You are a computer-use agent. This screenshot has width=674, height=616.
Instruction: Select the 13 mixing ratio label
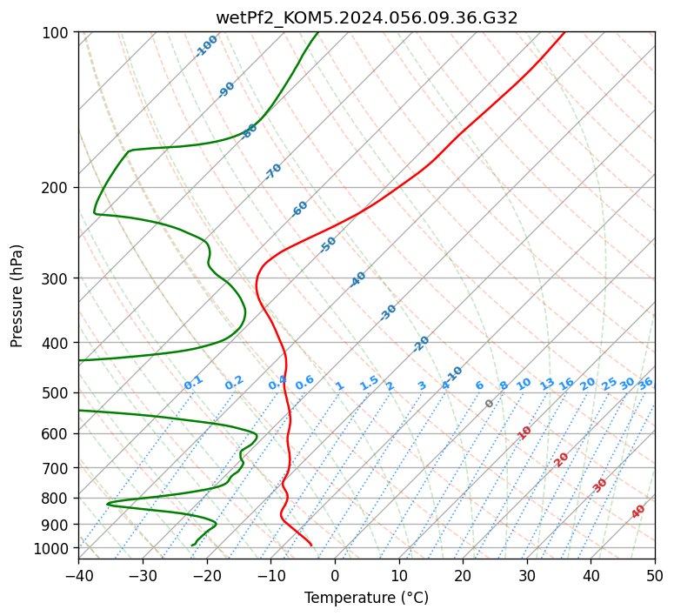[x=547, y=385]
